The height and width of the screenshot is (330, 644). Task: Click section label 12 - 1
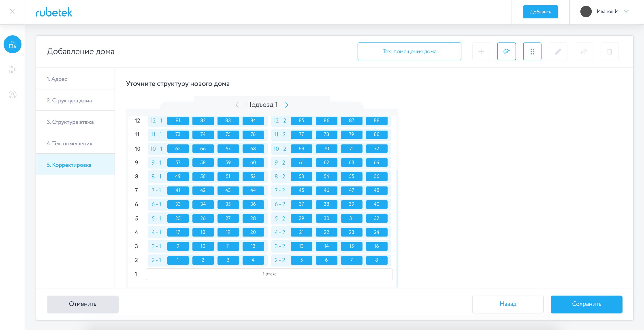[x=156, y=121]
